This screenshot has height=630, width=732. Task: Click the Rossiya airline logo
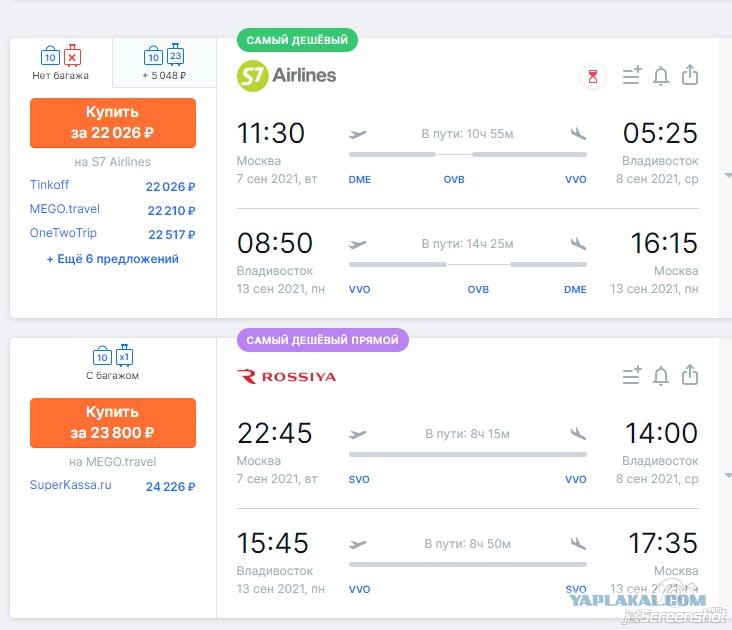point(287,377)
